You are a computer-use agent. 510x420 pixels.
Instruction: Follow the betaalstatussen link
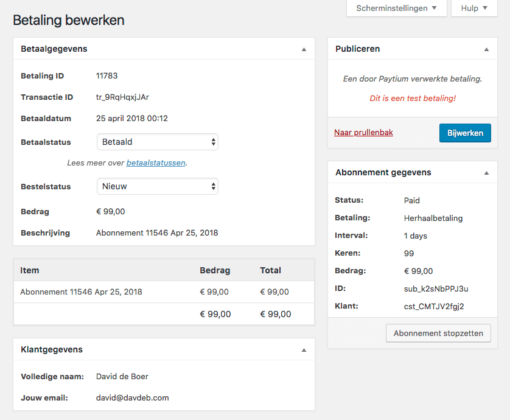(x=156, y=163)
